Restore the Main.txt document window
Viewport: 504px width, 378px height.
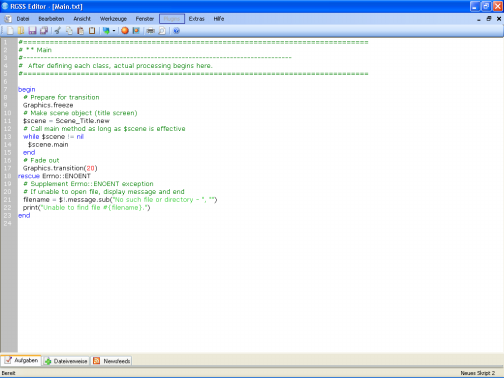coord(489,19)
